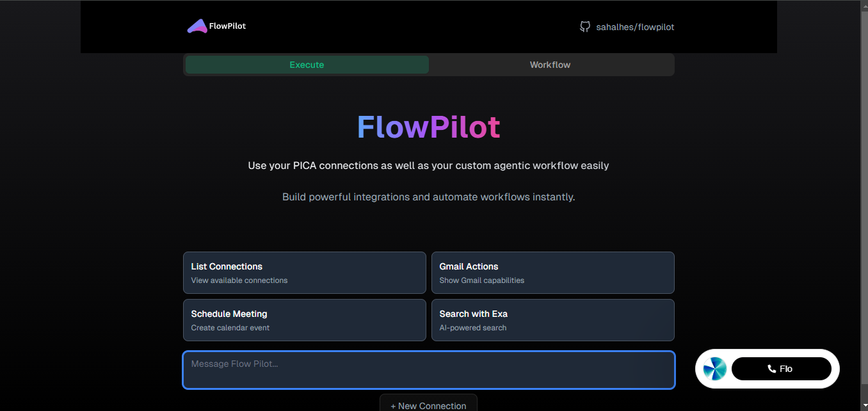Select the Gmail Actions card

point(553,273)
